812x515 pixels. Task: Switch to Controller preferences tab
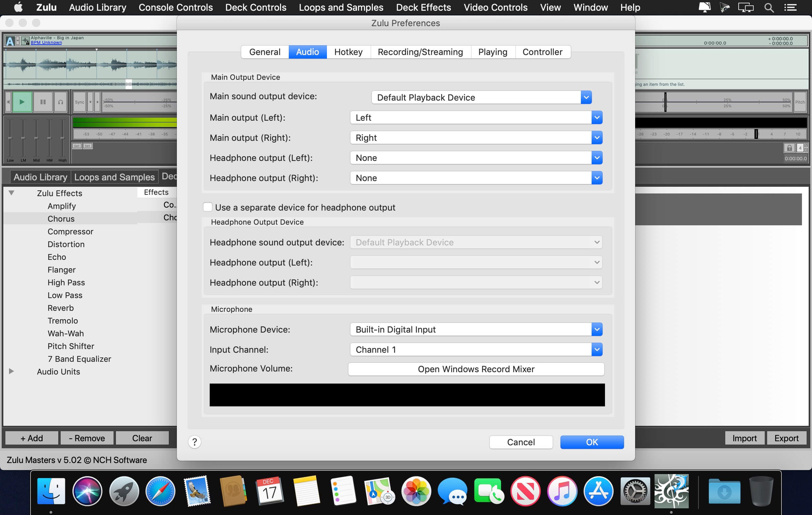(x=543, y=52)
